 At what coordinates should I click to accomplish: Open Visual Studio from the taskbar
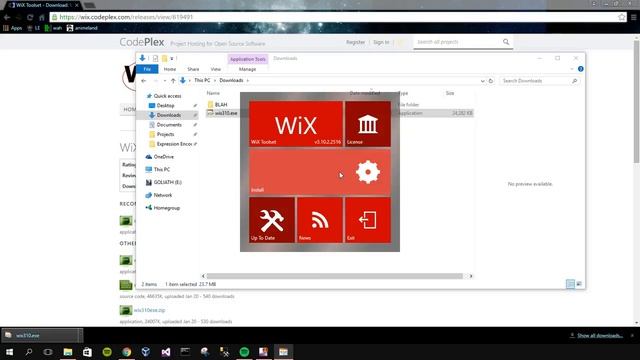(x=165, y=352)
